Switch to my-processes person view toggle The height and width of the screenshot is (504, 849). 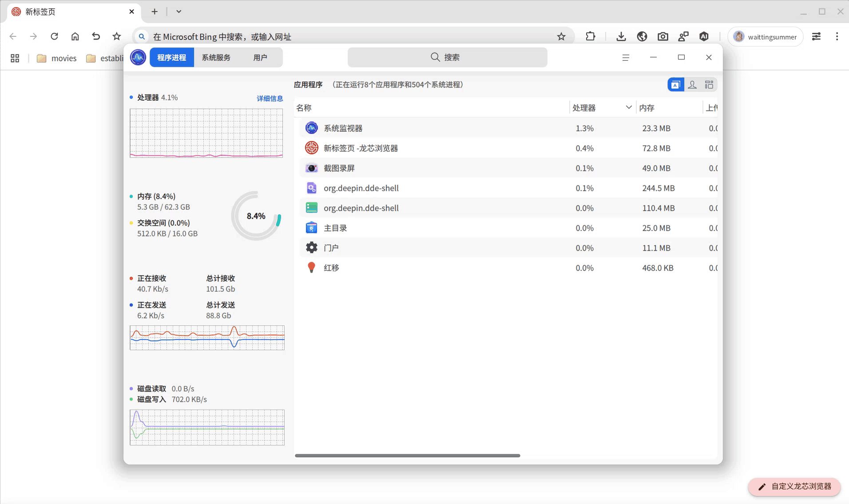coord(693,84)
